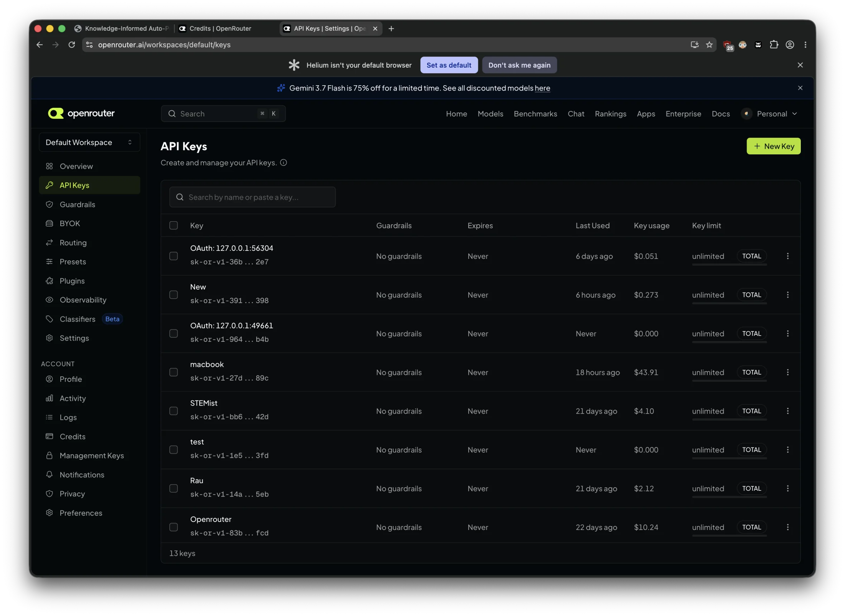The height and width of the screenshot is (616, 845).
Task: Tick the macbook key checkbox
Action: (x=174, y=372)
